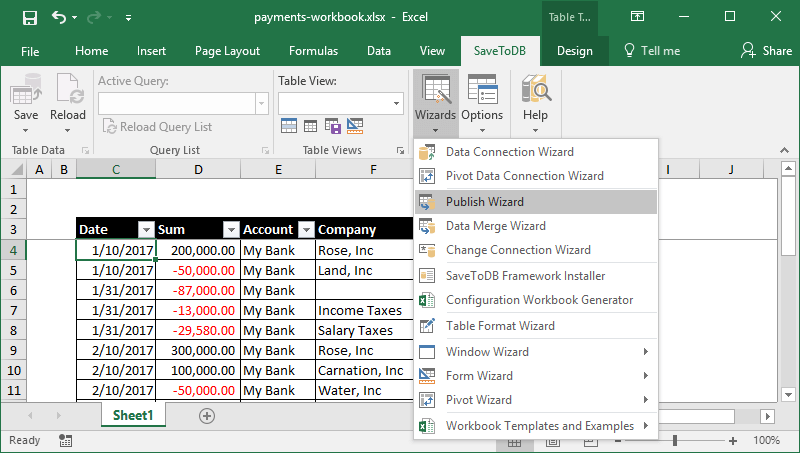Open the Sum column filter dropdown
The height and width of the screenshot is (453, 800).
coord(231,230)
